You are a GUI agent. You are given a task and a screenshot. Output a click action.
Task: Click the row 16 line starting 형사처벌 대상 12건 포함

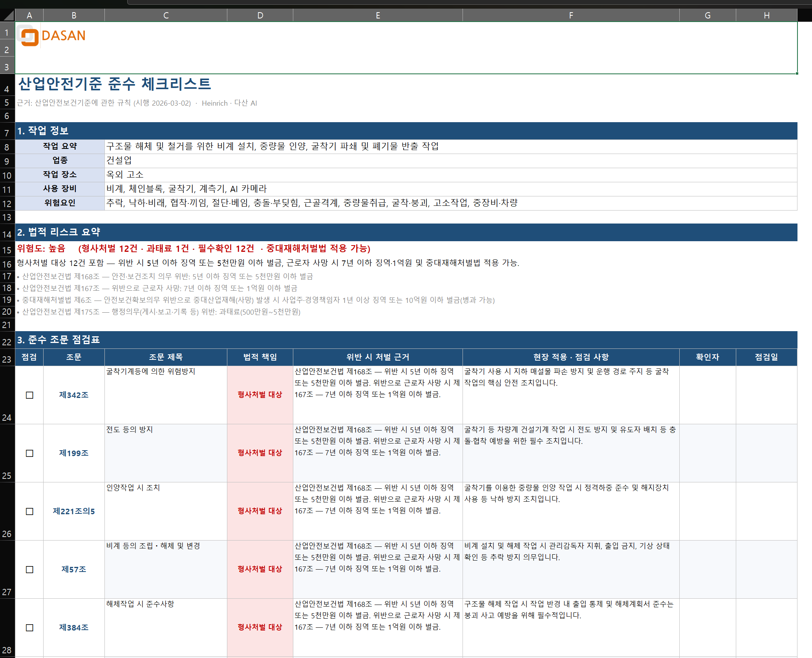[268, 263]
